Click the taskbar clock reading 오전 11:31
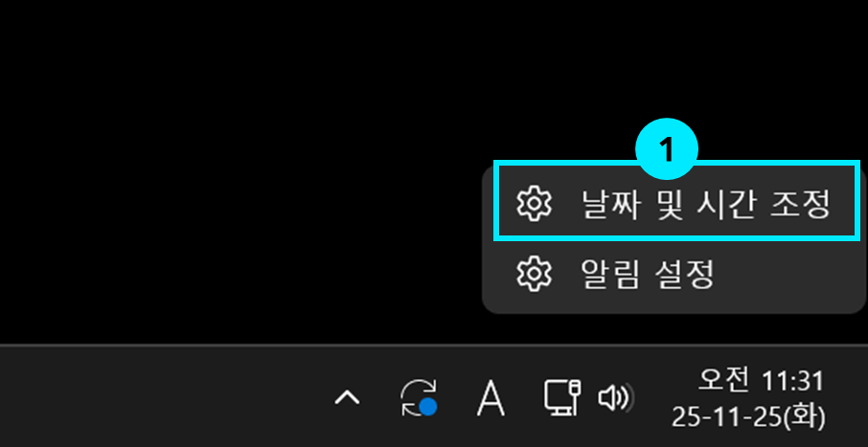 coord(761,381)
